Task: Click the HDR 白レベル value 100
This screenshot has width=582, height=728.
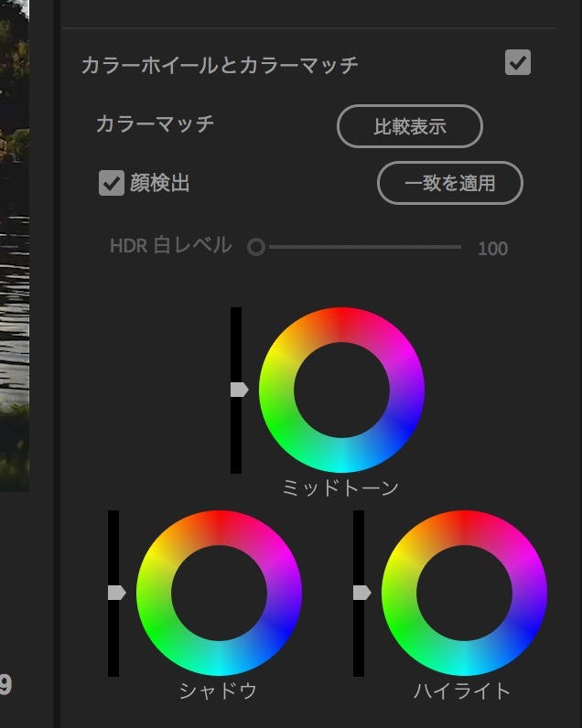Action: coord(493,249)
